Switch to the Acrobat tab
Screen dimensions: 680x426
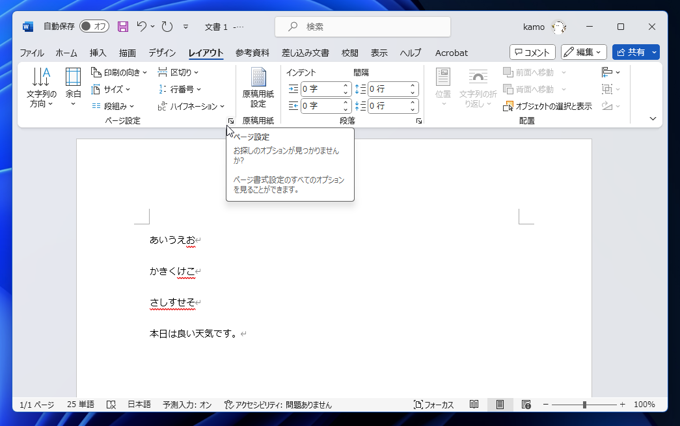tap(451, 53)
